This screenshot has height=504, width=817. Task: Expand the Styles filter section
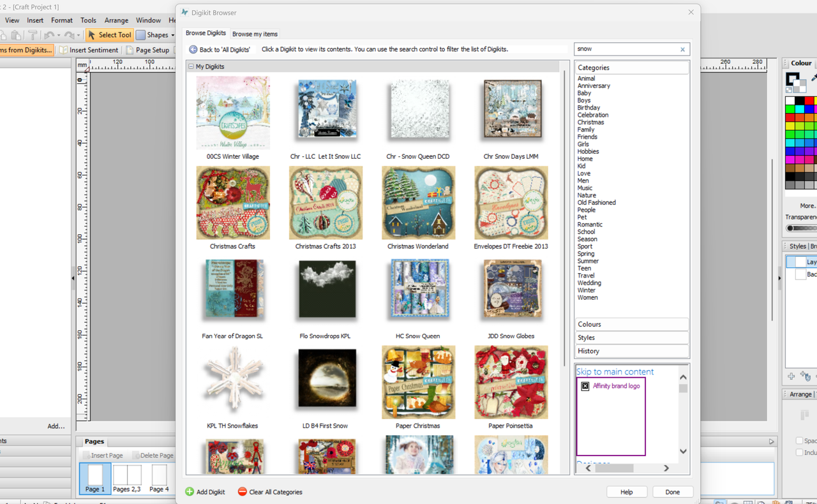tap(632, 337)
